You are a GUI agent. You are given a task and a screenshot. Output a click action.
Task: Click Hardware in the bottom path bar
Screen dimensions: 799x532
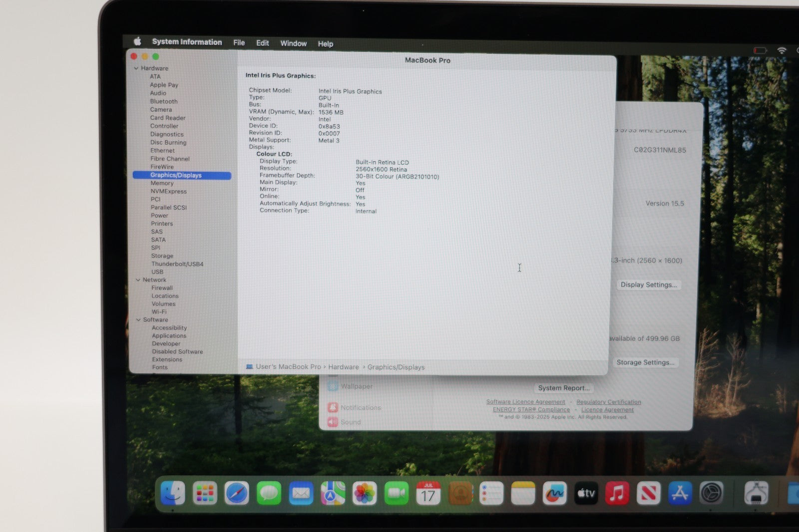344,367
